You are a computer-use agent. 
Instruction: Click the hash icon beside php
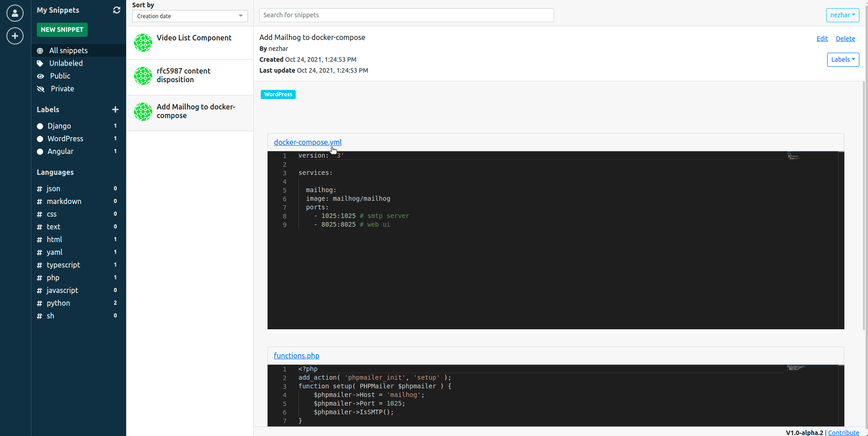click(x=40, y=278)
